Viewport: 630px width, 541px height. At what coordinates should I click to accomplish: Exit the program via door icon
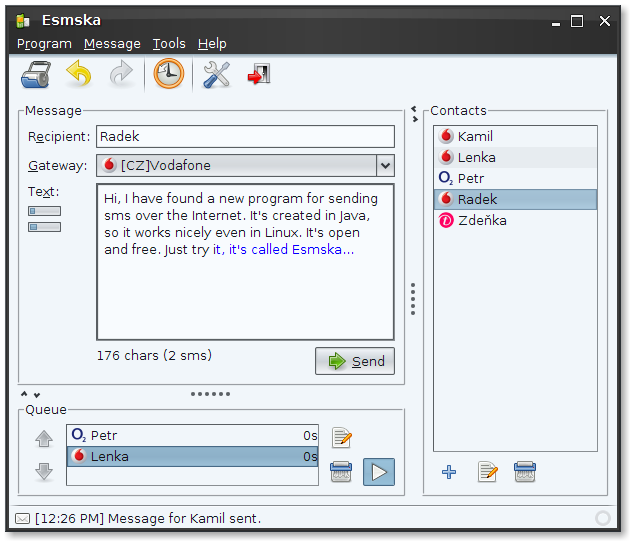[260, 74]
